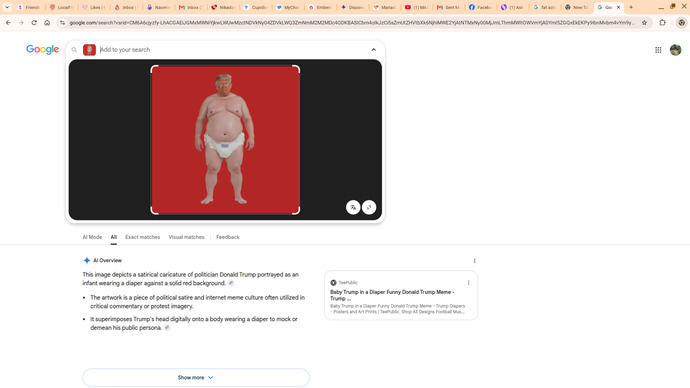690x388 pixels.
Task: Click the address bar URL
Action: point(352,22)
